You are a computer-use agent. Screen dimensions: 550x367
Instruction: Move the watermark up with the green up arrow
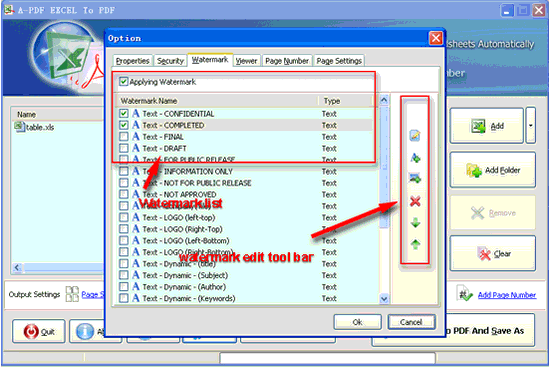pyautogui.click(x=415, y=244)
